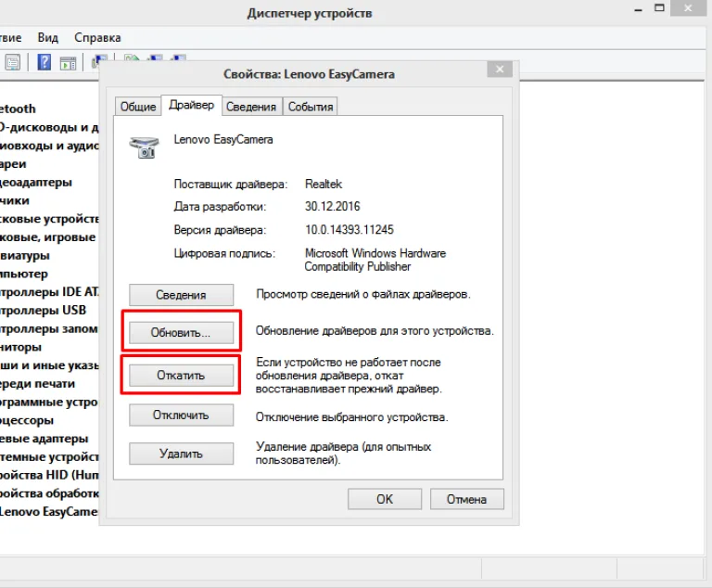Click the driver version 10.0.14393.11245
This screenshot has width=712, height=588.
pyautogui.click(x=350, y=229)
